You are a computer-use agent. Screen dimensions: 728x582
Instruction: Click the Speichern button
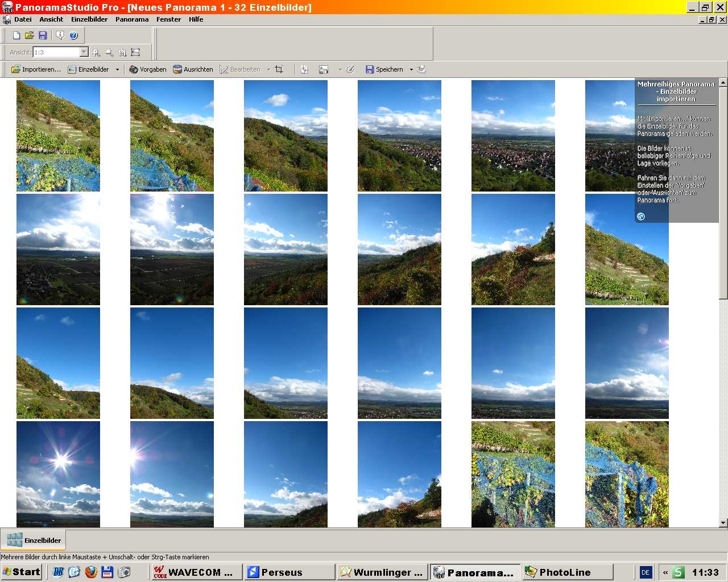point(384,69)
